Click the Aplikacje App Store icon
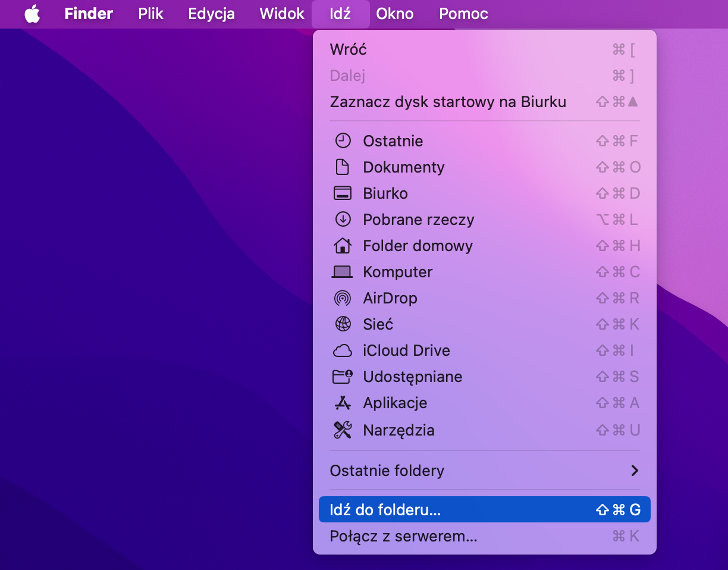 point(343,403)
